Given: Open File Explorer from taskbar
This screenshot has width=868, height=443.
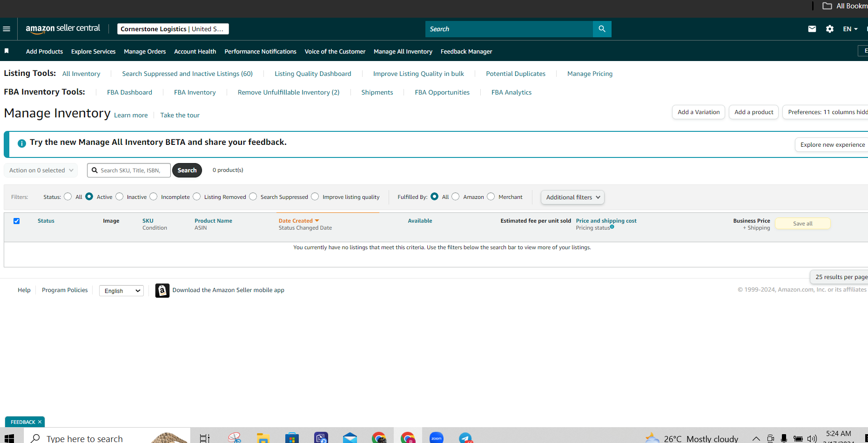Looking at the screenshot, I should click(x=263, y=438).
